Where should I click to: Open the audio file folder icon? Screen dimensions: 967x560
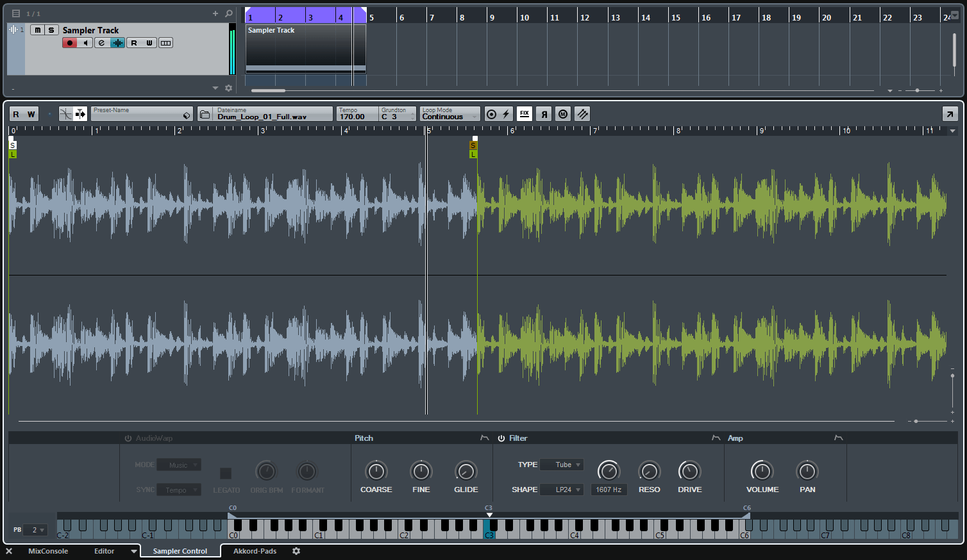coord(205,114)
